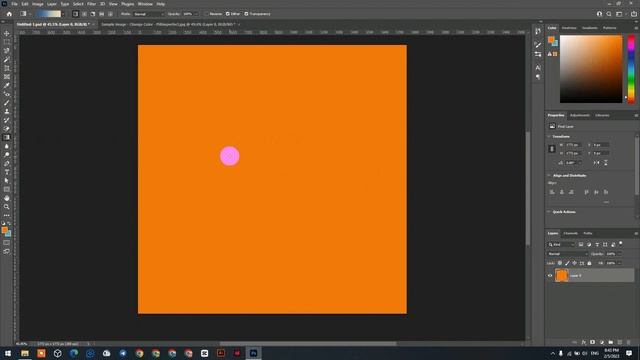The image size is (640, 360).
Task: Collapse Align and Distribute section
Action: (x=549, y=176)
